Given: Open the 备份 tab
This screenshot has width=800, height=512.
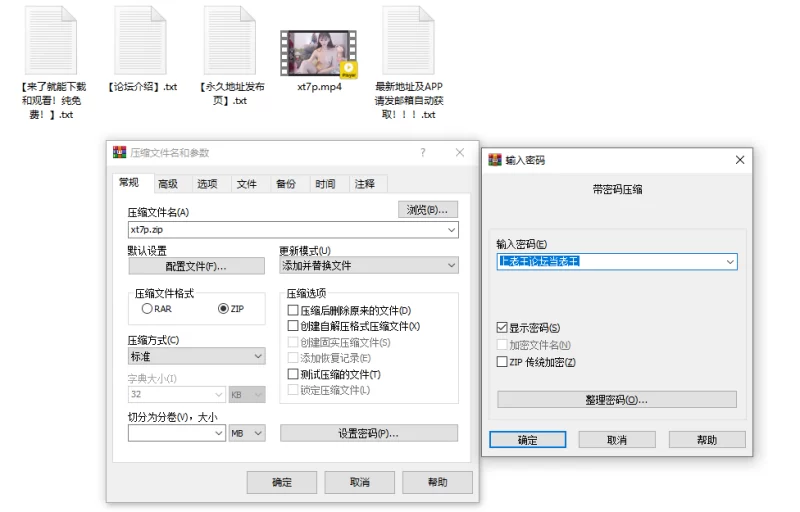Looking at the screenshot, I should click(x=285, y=184).
